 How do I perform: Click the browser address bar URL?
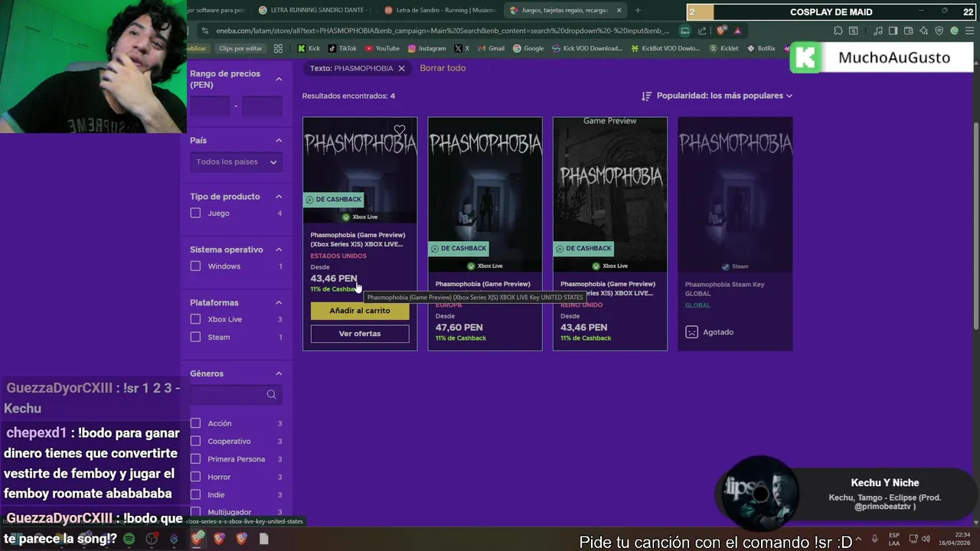(x=443, y=31)
